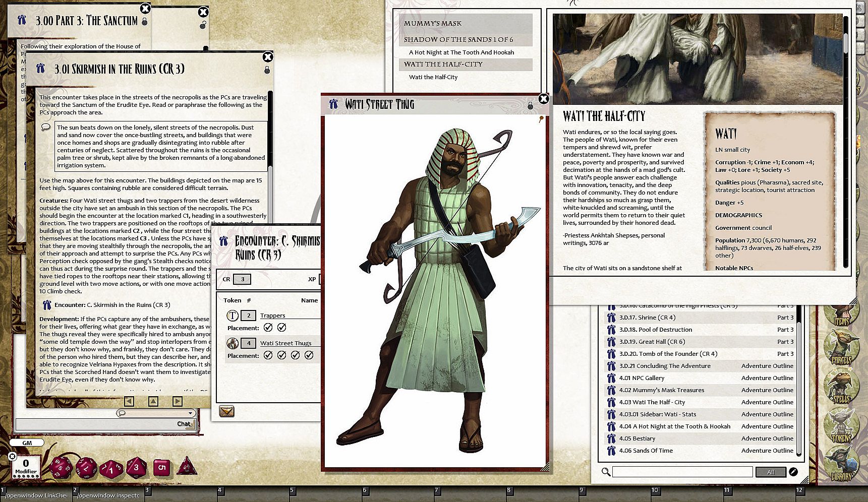
Task: Open the chat mode dropdown
Action: (x=155, y=413)
